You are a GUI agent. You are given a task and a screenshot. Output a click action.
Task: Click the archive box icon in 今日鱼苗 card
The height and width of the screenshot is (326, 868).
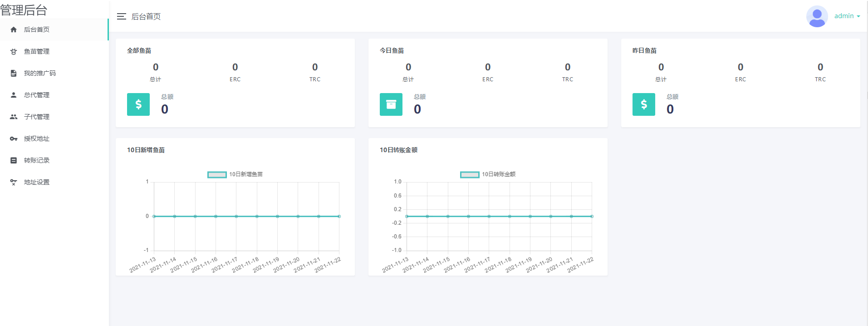391,104
